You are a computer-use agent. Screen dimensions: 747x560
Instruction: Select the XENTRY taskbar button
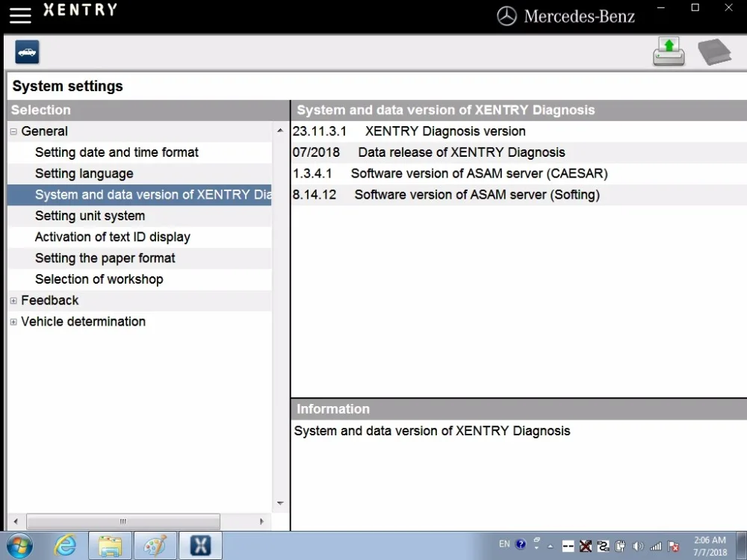point(200,547)
